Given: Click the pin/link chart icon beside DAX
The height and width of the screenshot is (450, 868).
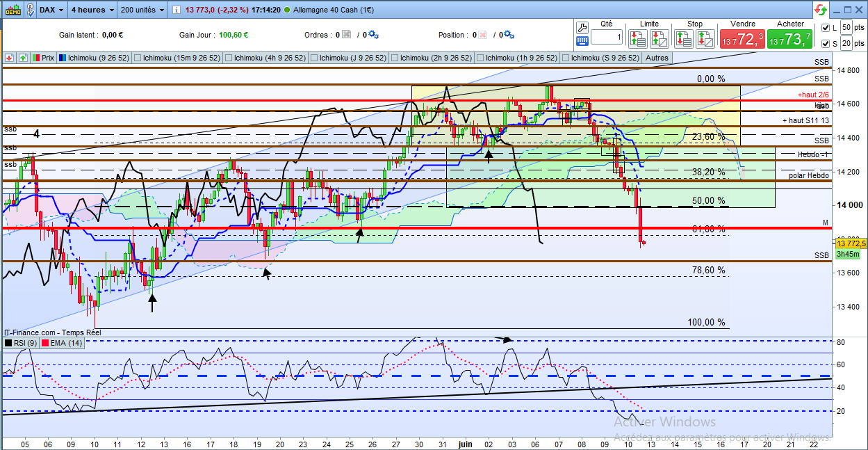Looking at the screenshot, I should tap(31, 9).
